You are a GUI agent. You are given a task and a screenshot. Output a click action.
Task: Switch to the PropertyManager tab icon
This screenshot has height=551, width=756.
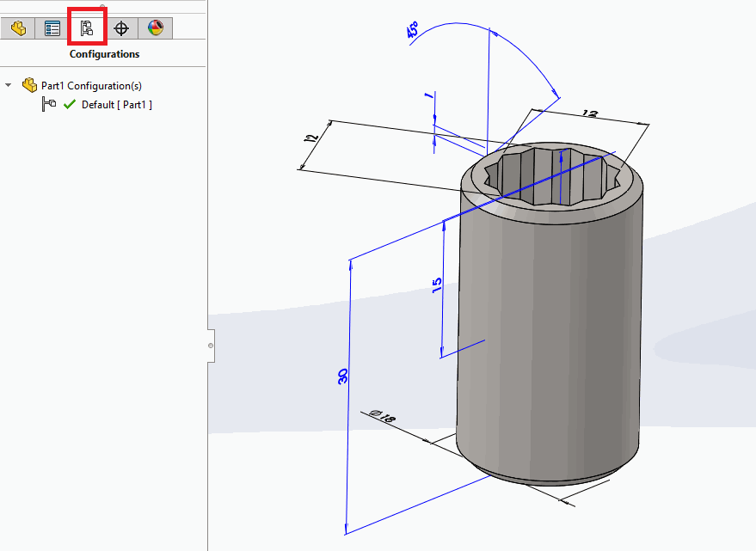click(x=52, y=28)
